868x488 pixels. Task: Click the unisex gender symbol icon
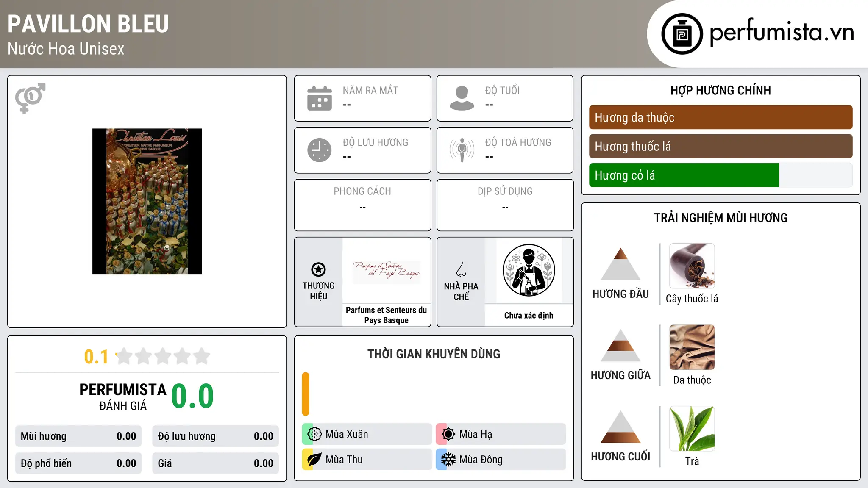[x=30, y=98]
